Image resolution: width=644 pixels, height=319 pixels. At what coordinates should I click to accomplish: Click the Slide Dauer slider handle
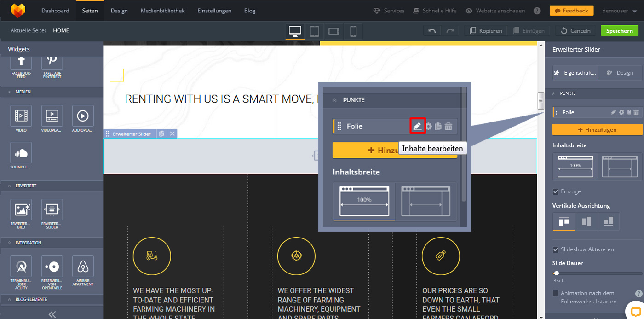(x=556, y=273)
